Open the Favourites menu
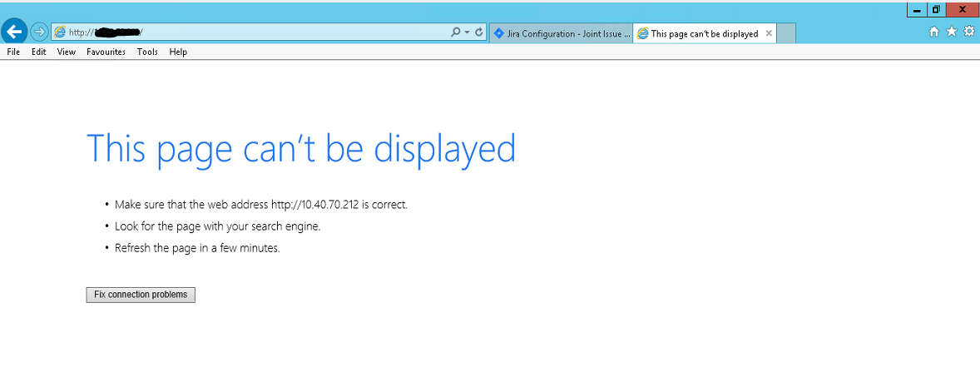This screenshot has width=980, height=392. click(x=106, y=52)
